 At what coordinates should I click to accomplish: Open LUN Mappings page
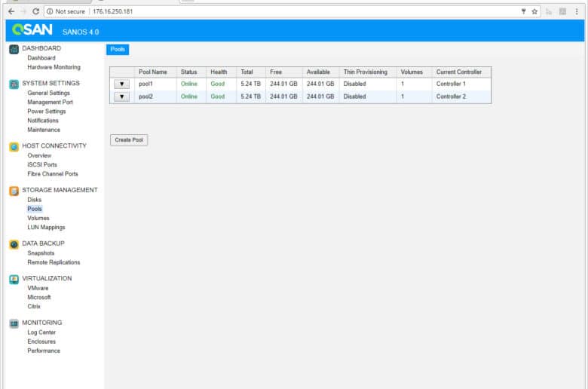pos(46,228)
